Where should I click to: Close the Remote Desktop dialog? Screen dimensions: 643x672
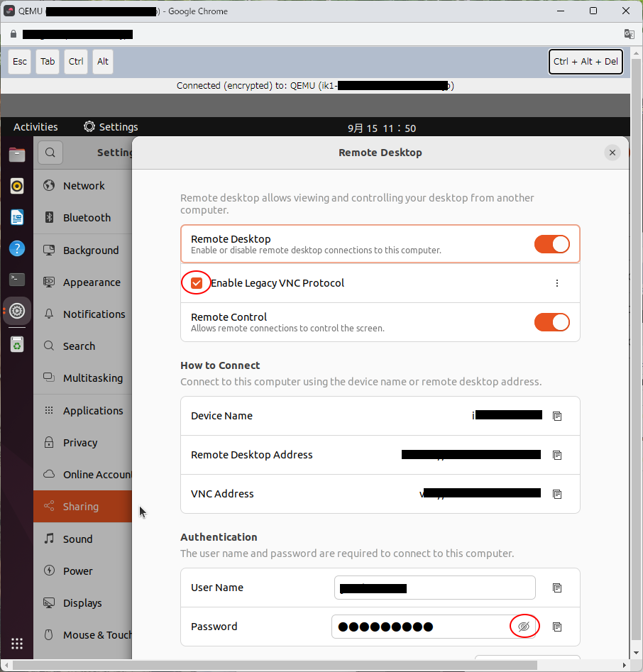[612, 153]
